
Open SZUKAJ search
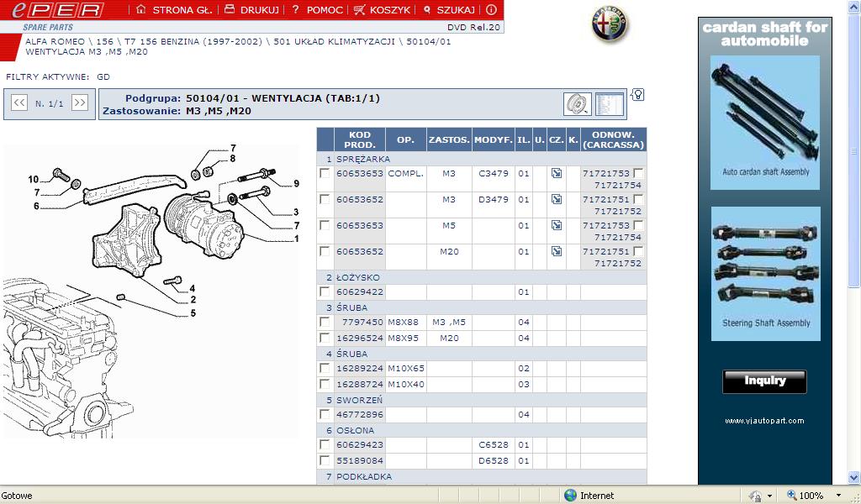pos(449,10)
